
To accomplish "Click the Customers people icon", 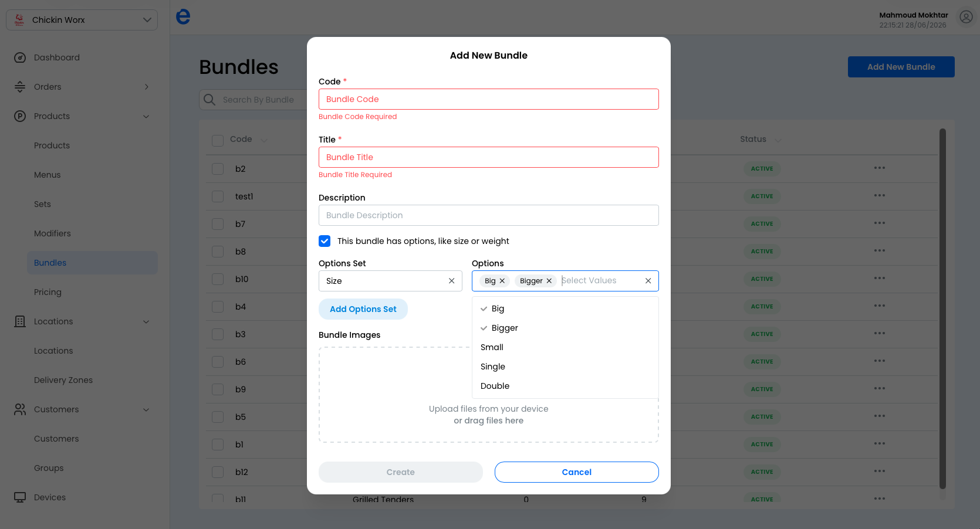I will tap(20, 409).
